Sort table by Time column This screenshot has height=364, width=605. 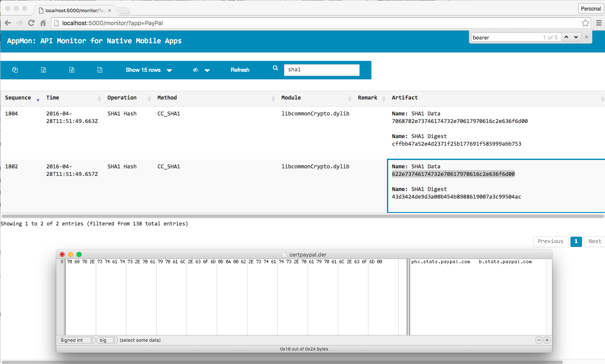pyautogui.click(x=73, y=98)
